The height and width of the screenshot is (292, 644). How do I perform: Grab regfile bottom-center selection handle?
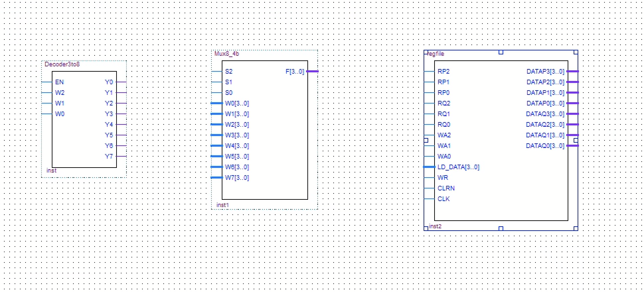point(501,228)
